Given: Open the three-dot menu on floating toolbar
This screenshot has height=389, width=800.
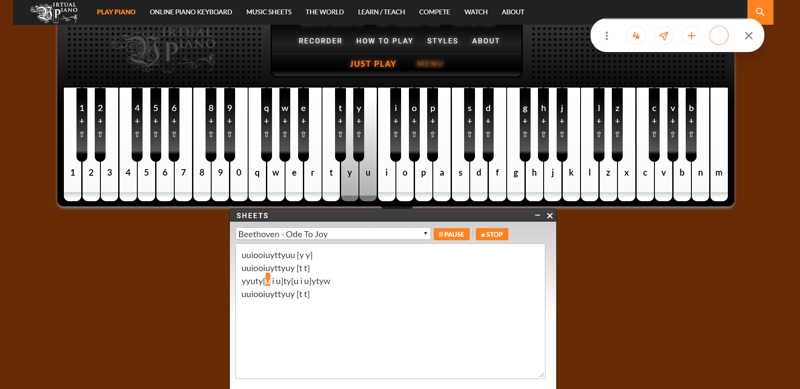Looking at the screenshot, I should 607,36.
